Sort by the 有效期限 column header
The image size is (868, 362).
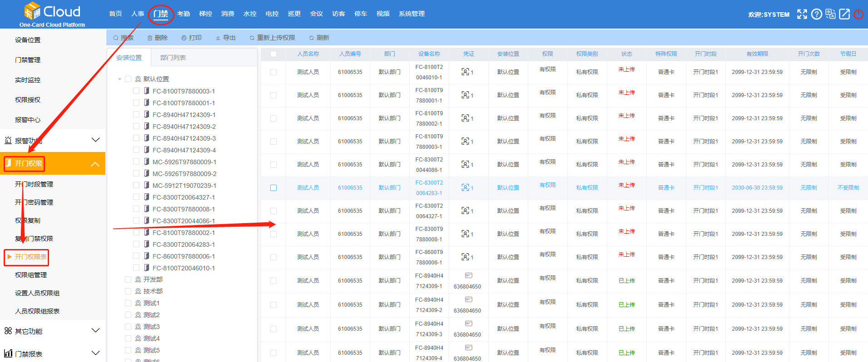coord(757,54)
